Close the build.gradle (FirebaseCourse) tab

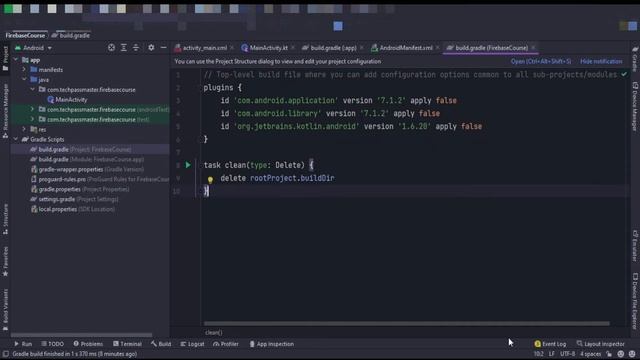click(533, 48)
